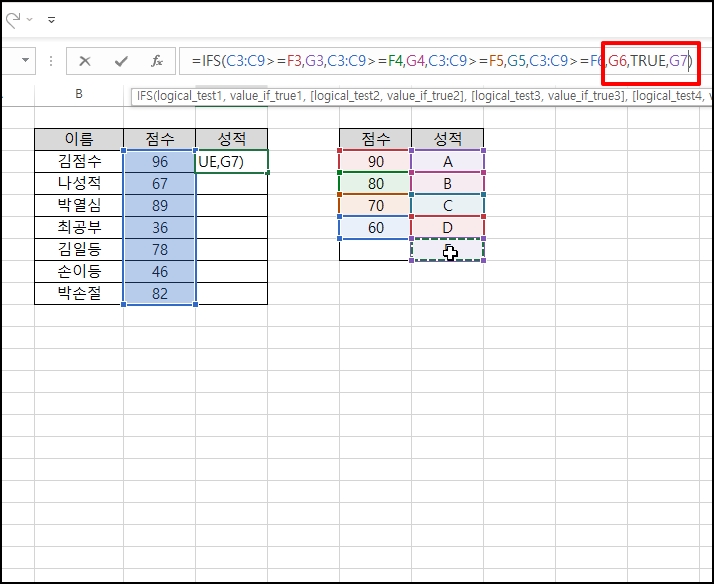Click the formula bar resize dots handle
Viewport: 714px width, 584px height.
click(51, 61)
